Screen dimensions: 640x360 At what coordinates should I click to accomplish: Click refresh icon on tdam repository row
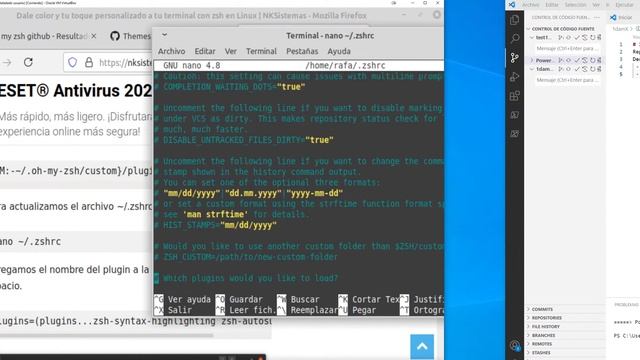click(592, 69)
